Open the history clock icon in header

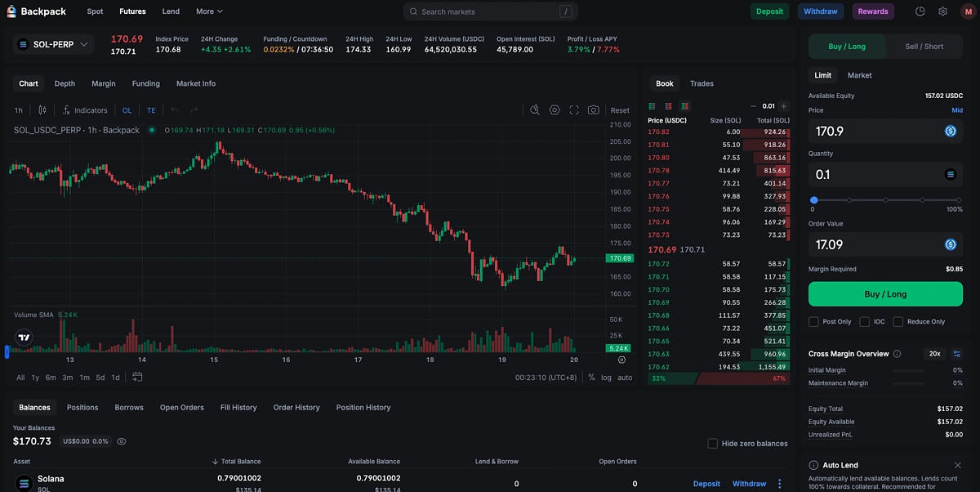click(920, 11)
